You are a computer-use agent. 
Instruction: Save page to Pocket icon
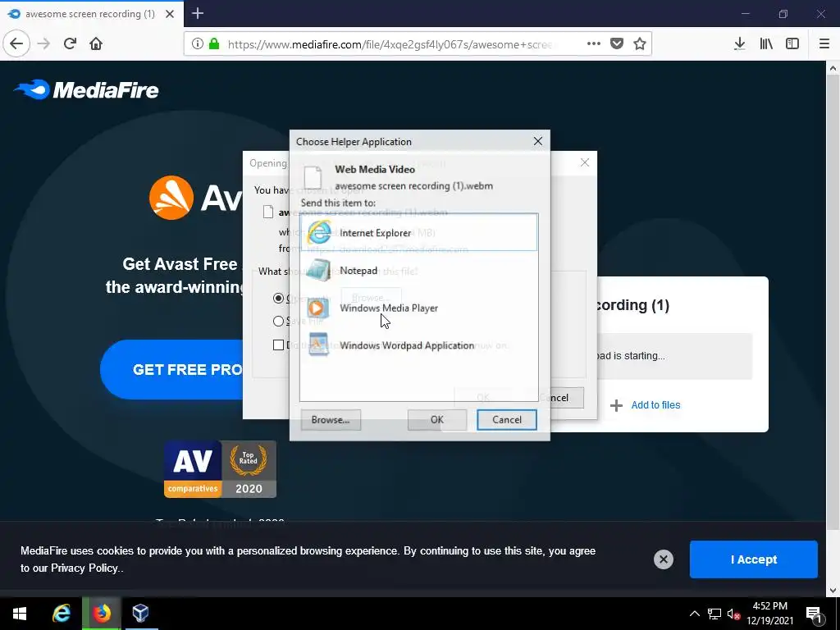pyautogui.click(x=617, y=44)
